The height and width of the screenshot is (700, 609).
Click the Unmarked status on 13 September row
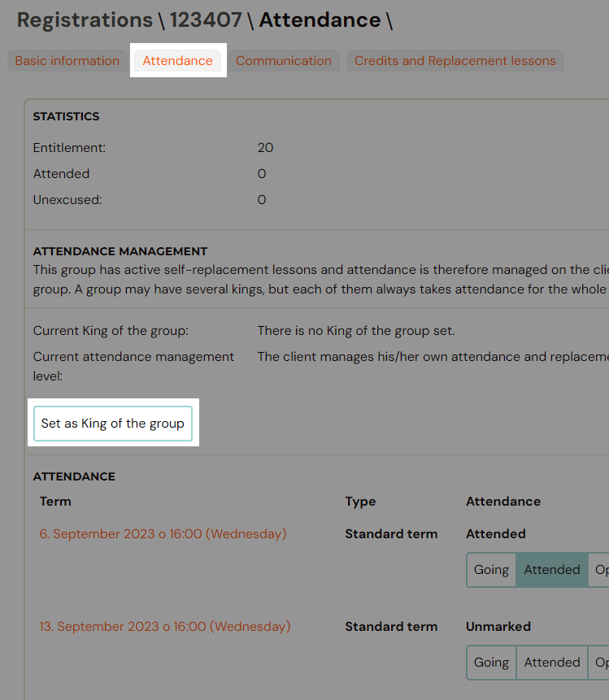point(498,627)
